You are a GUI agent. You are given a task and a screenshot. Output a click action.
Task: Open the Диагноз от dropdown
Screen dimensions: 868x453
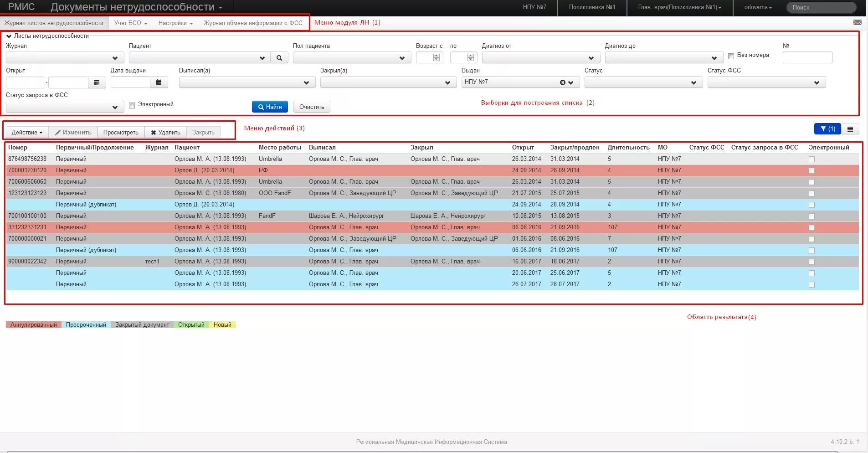(x=541, y=58)
